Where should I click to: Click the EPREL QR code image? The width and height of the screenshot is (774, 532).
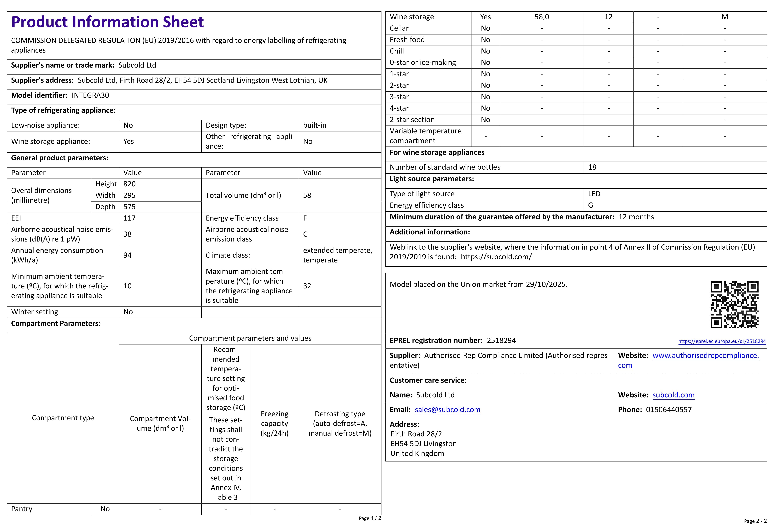pos(734,305)
